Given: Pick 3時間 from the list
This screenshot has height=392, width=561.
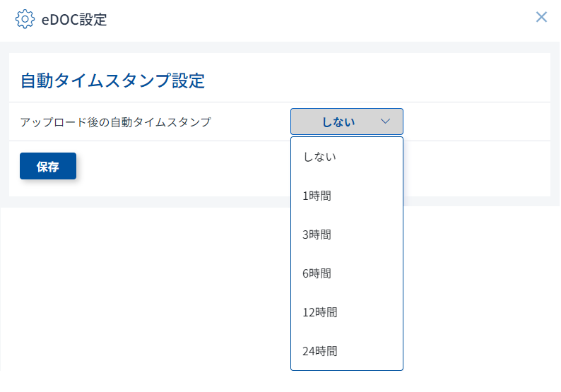Looking at the screenshot, I should click(317, 234).
